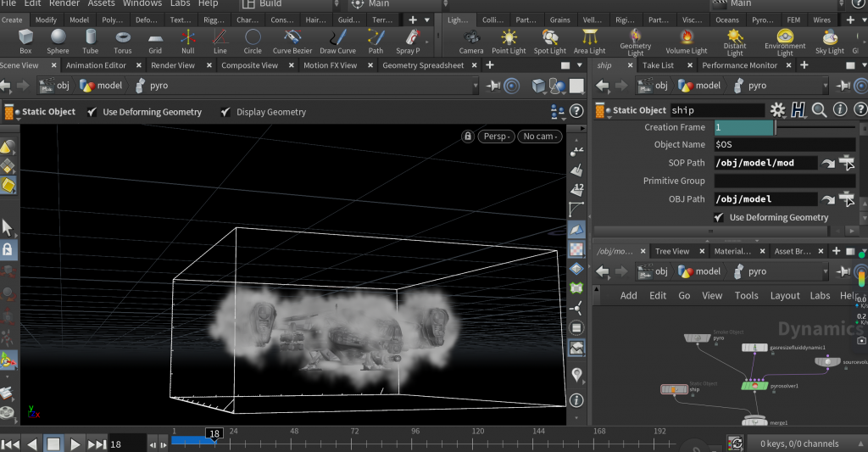Open the Render menu
868x452 pixels.
[64, 3]
